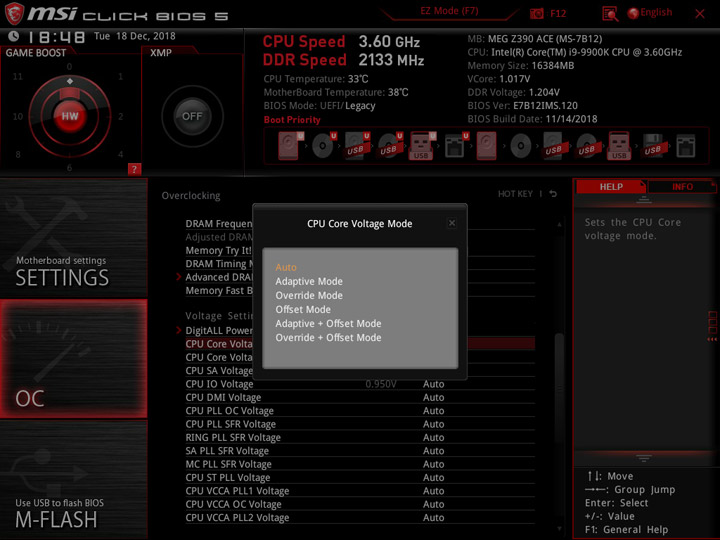This screenshot has height=540, width=720.
Task: Select the Memory Fast Boot row
Action: tap(360, 290)
